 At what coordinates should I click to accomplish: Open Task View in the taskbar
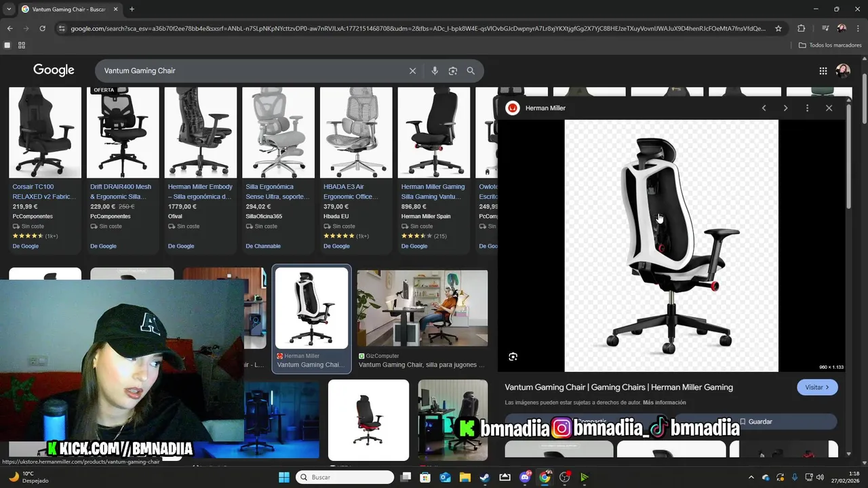pyautogui.click(x=406, y=477)
